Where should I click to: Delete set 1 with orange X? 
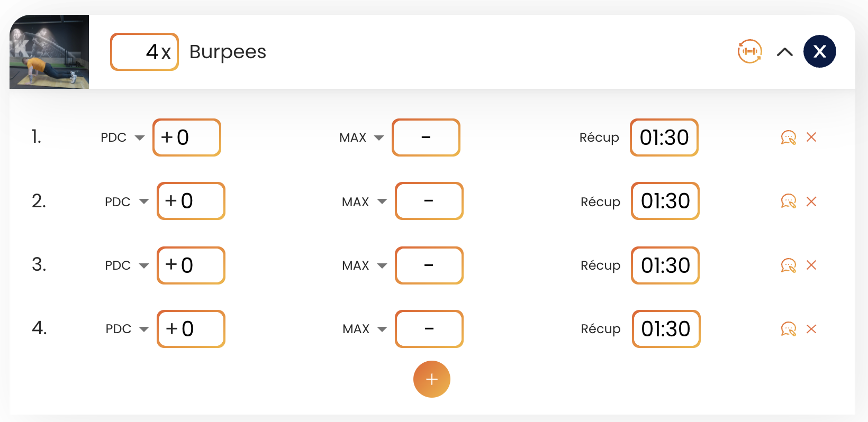(811, 137)
